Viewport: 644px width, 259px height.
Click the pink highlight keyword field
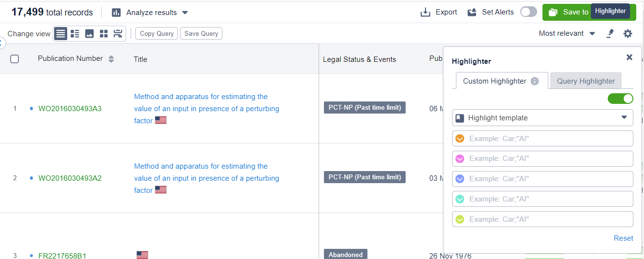(x=549, y=158)
